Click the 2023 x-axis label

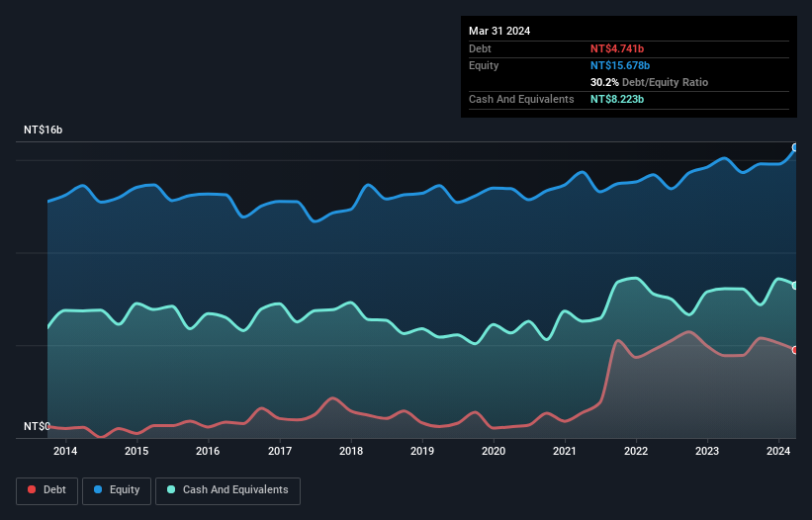(707, 451)
